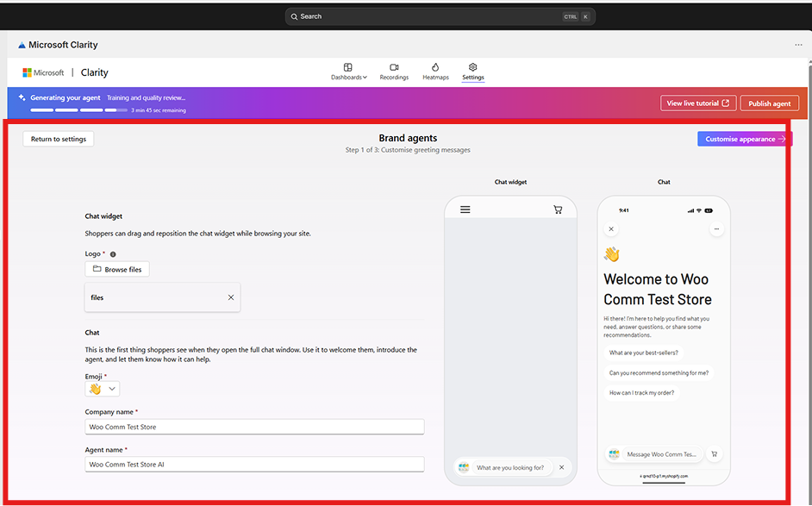Image resolution: width=812 pixels, height=506 pixels.
Task: Click the Logo info icon
Action: click(113, 254)
